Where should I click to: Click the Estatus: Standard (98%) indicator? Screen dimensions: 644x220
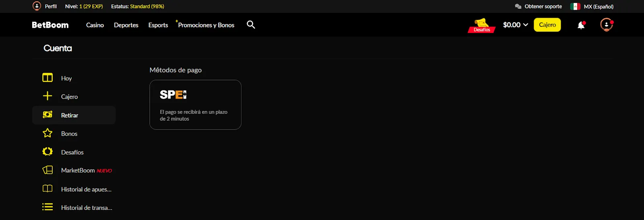138,6
